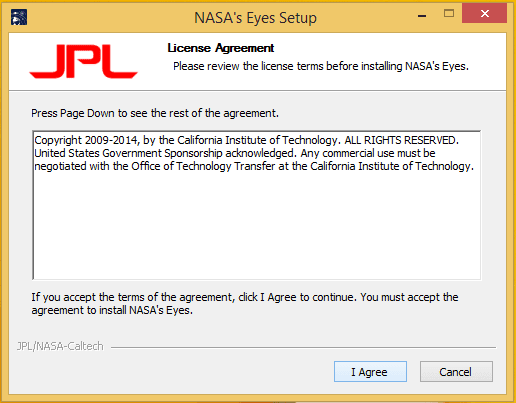Click the red JPL logo
The height and width of the screenshot is (403, 516).
[83, 62]
